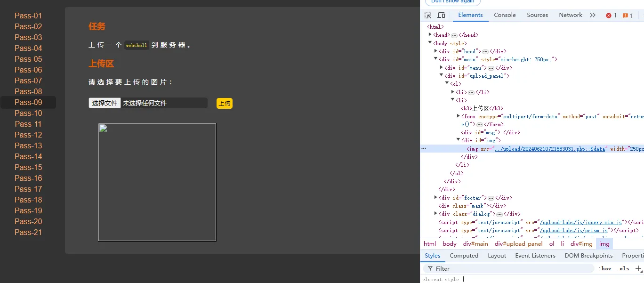Toggle the device toolbar icon
Screen dimensions: 644x283
pos(441,15)
